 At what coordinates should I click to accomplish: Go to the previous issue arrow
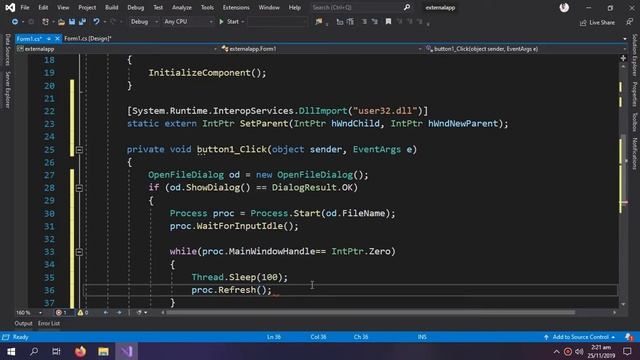click(x=106, y=313)
